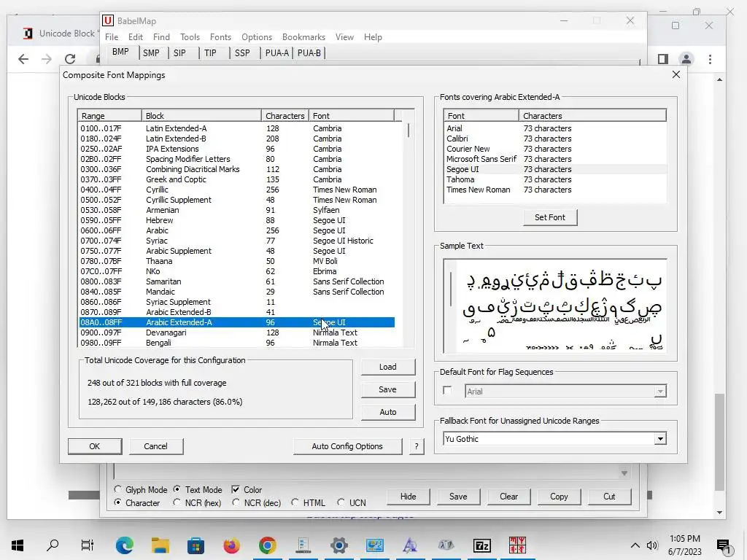Open File Explorer from the taskbar
Image resolution: width=747 pixels, height=560 pixels.
(160, 545)
